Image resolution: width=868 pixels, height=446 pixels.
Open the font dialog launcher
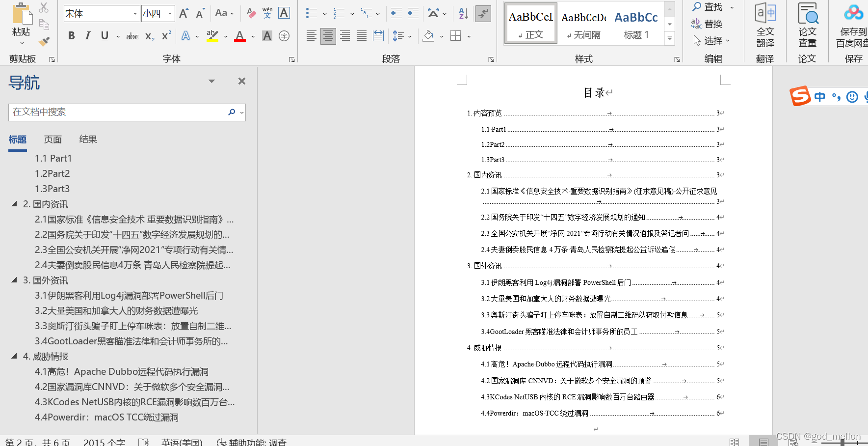click(292, 59)
